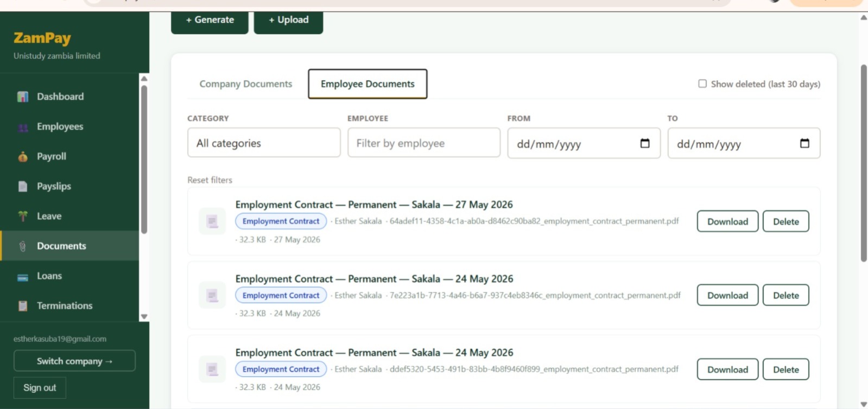The height and width of the screenshot is (409, 868).
Task: Click the FROM dd/mm/yyyy date field
Action: pos(584,143)
